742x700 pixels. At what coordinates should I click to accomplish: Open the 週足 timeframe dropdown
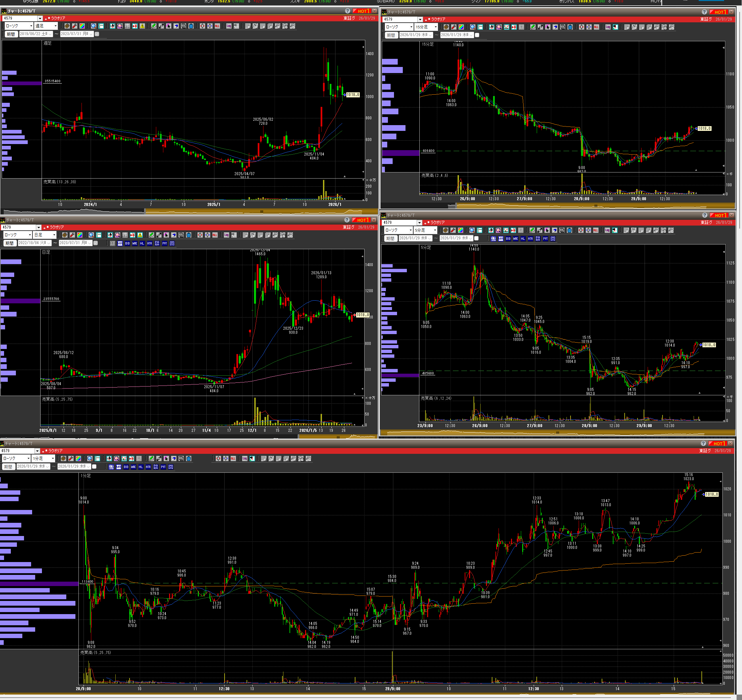tap(55, 26)
